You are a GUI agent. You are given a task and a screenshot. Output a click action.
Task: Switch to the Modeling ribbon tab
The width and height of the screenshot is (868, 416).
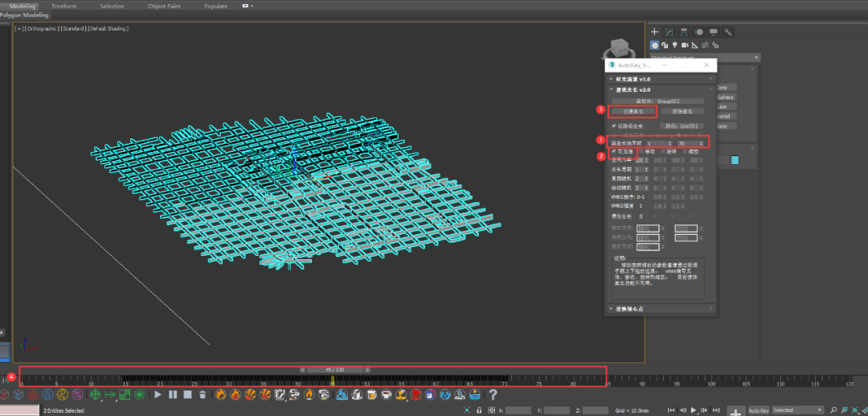pyautogui.click(x=23, y=6)
